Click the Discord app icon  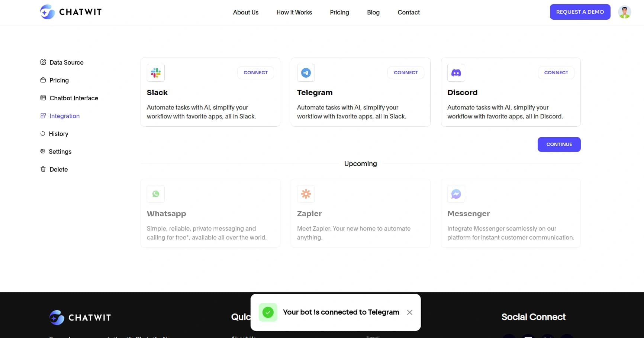456,73
